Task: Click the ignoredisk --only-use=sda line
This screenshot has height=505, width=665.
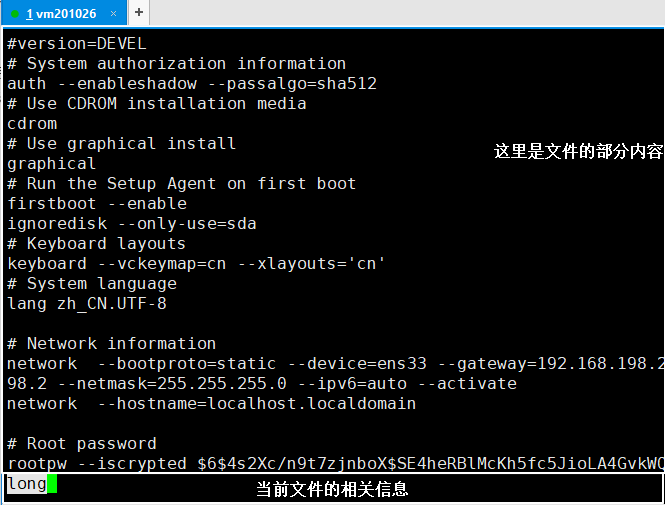Action: [x=131, y=224]
